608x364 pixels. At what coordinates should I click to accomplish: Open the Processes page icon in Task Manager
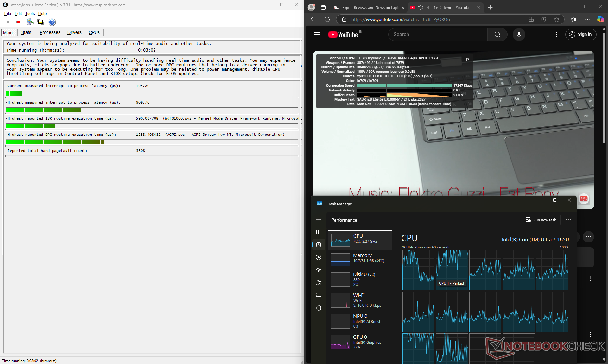pos(319,232)
